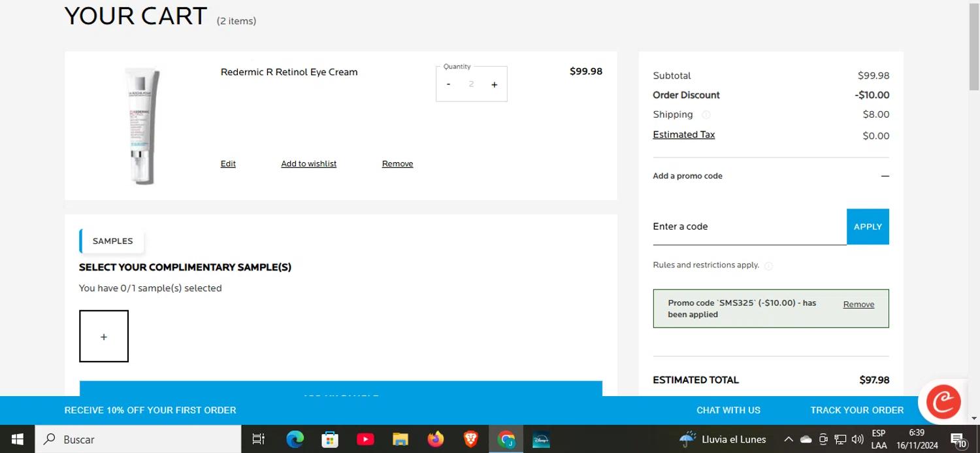Launch Microsoft Edge from taskbar
Image resolution: width=980 pixels, height=453 pixels.
295,439
